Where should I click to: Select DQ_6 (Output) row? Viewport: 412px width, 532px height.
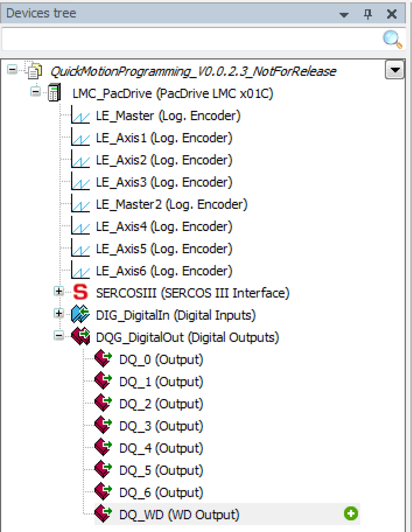(x=161, y=493)
